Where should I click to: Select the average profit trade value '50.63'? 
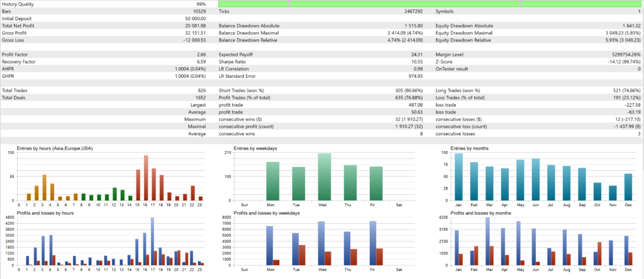tap(418, 112)
